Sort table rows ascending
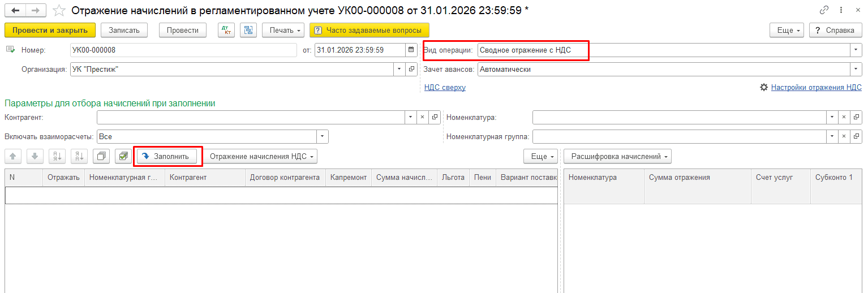 pos(57,156)
